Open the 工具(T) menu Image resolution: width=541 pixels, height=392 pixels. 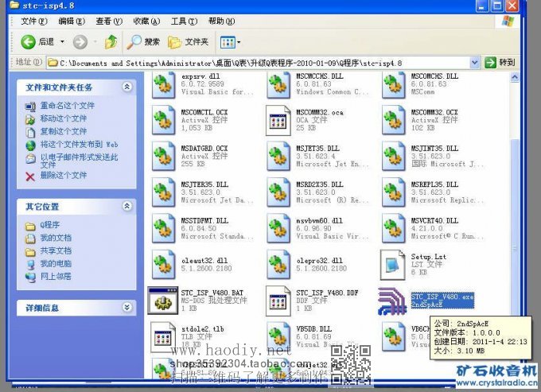[x=184, y=21]
